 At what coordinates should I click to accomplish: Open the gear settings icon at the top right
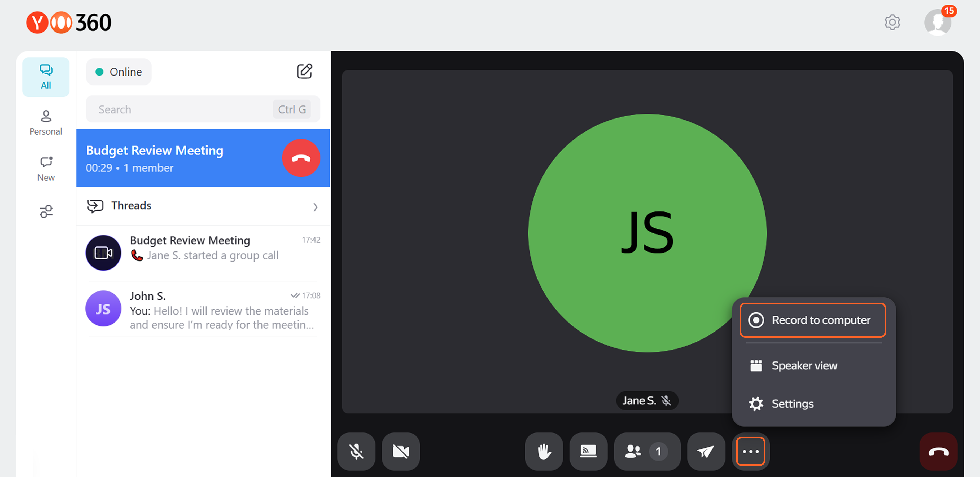coord(892,23)
